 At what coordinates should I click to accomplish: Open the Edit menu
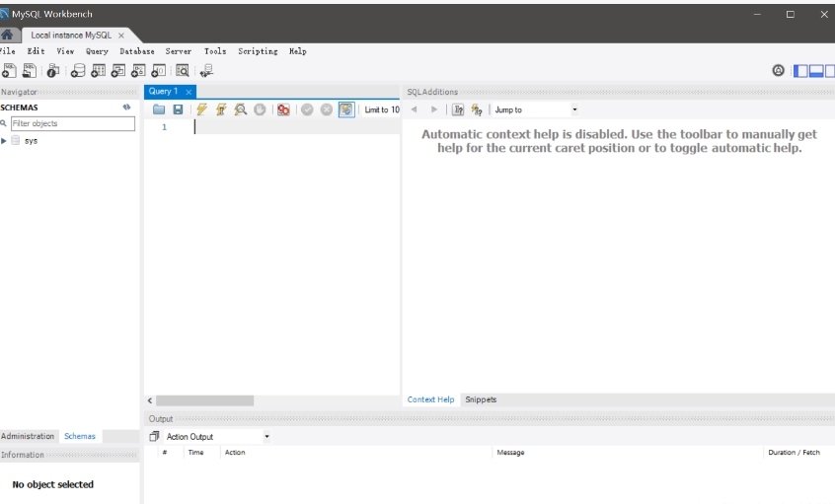pyautogui.click(x=36, y=51)
